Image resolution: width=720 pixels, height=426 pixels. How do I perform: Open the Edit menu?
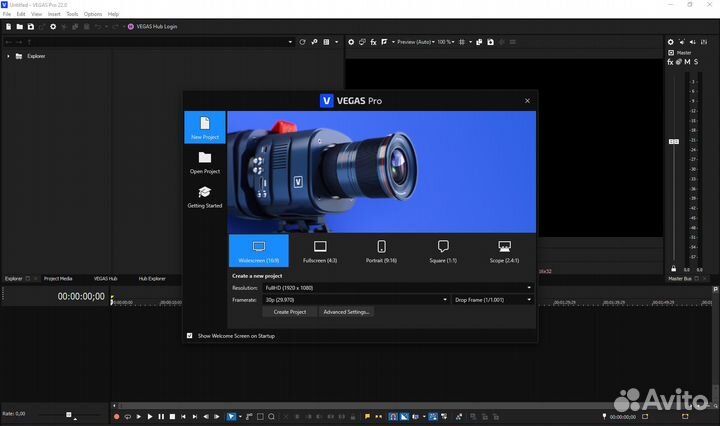pos(21,14)
